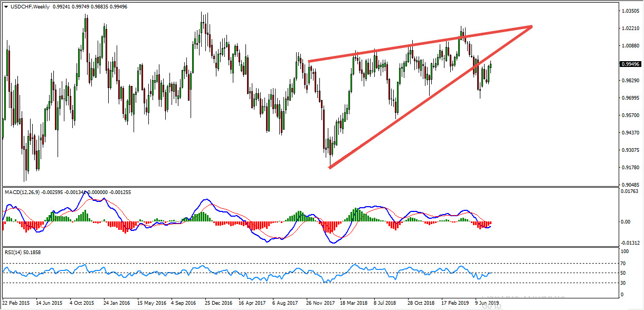Viewport: 644px width, 310px height.
Task: Click the 28 Oct 2018 date label
Action: 421,304
